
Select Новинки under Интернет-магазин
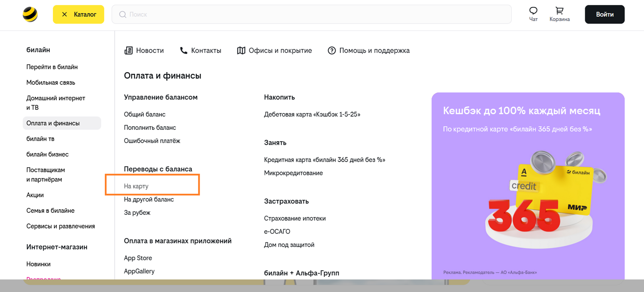click(x=39, y=264)
